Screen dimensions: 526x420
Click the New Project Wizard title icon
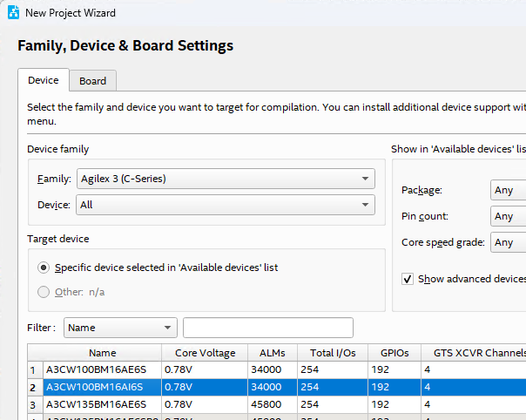[13, 13]
